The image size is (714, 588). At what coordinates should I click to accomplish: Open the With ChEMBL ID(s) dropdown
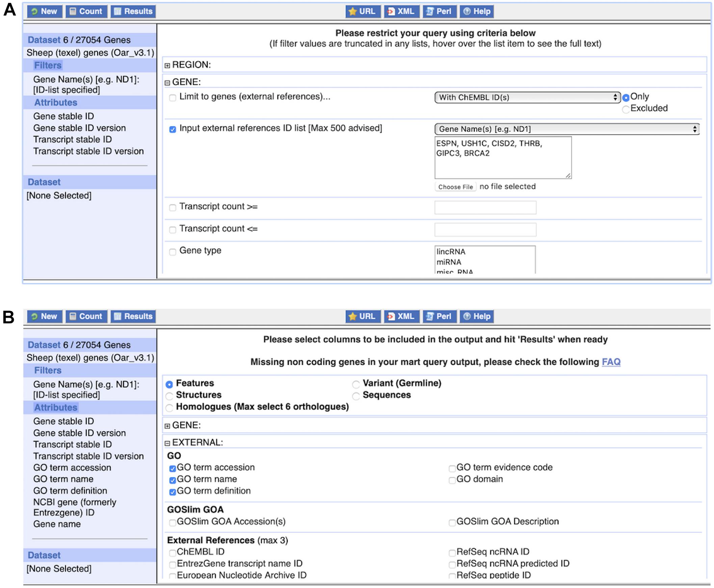pos(527,98)
